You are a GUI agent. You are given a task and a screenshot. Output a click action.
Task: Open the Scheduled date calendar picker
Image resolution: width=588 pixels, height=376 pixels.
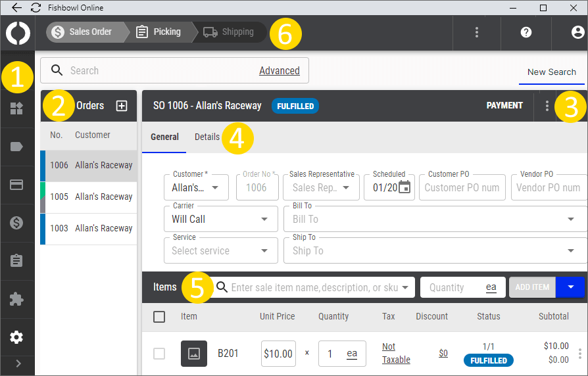[404, 187]
